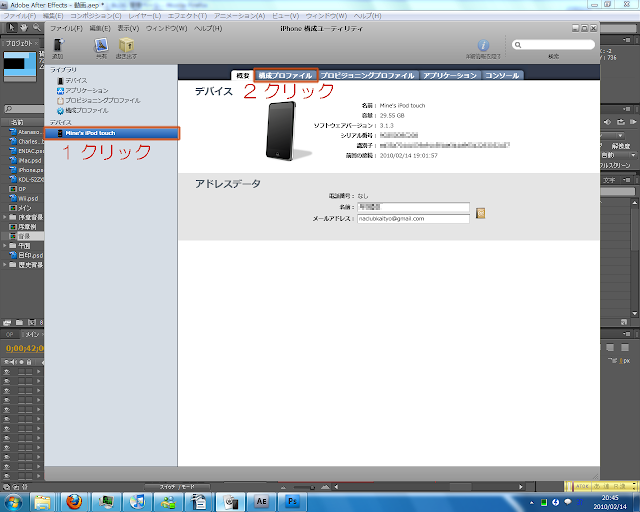
Task: Select Mine's iPod touch device
Action: point(111,133)
